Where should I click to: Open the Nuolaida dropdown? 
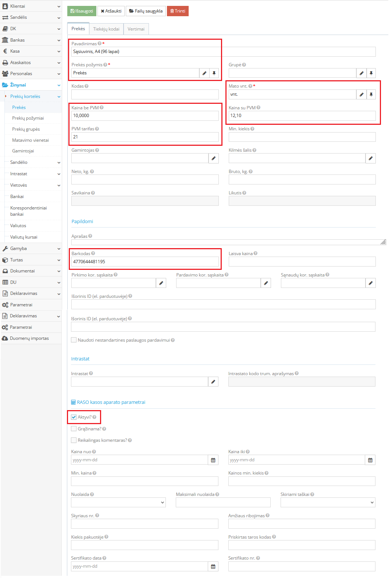(118, 503)
